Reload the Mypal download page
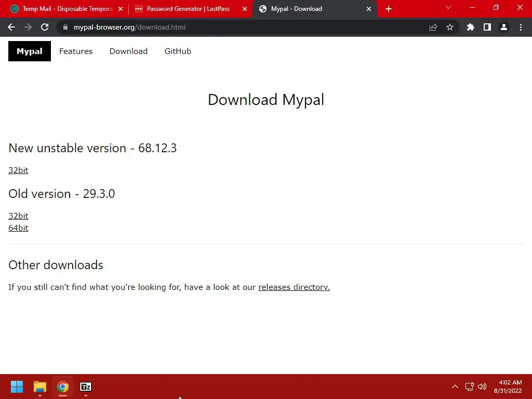532x399 pixels. [x=45, y=27]
